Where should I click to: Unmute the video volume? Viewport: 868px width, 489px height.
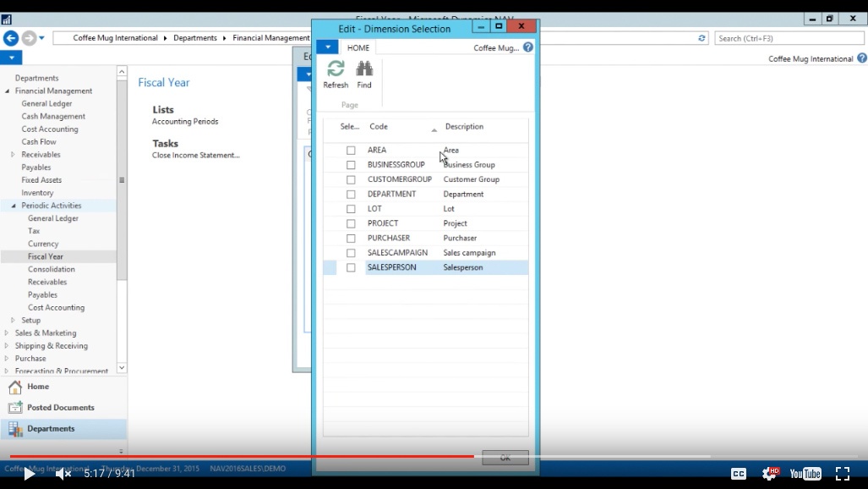(x=63, y=474)
